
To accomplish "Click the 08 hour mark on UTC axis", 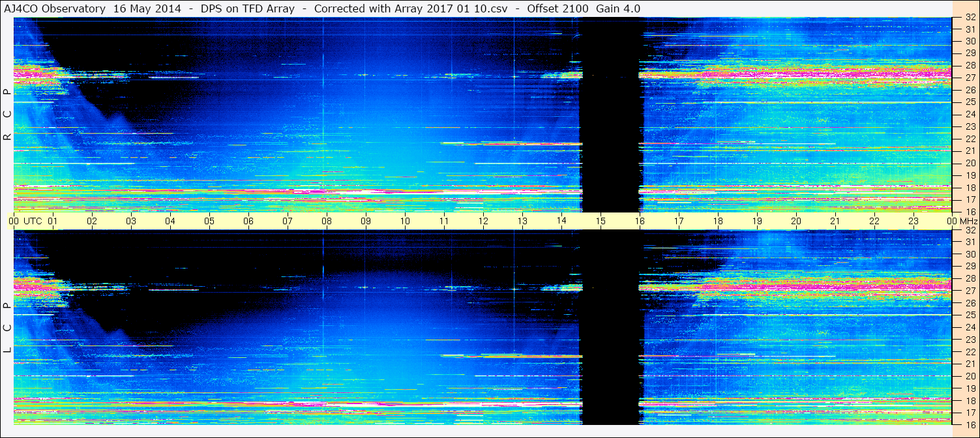I will (327, 221).
